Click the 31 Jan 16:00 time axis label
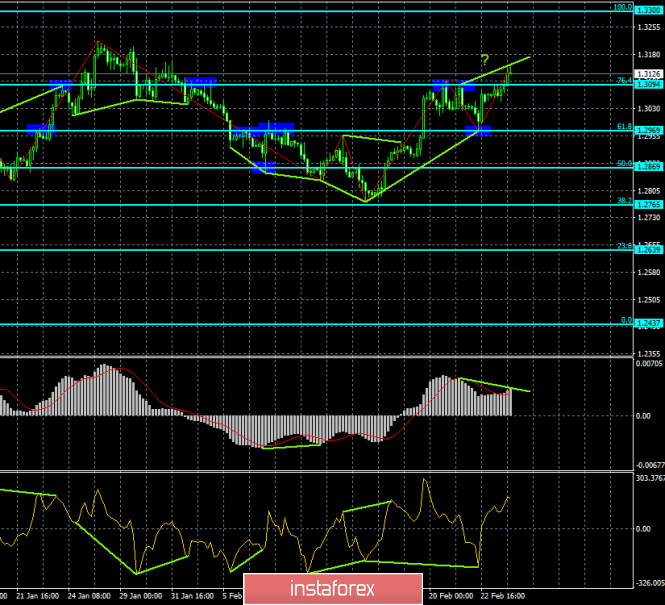The height and width of the screenshot is (605, 665). 192,596
